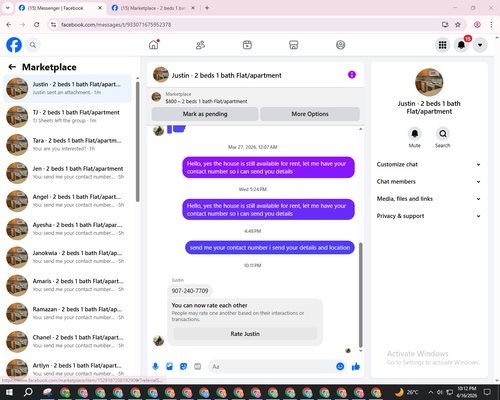Viewport: 500px width, 400px height.
Task: Open Janokwia conversation in the list
Action: (x=67, y=257)
